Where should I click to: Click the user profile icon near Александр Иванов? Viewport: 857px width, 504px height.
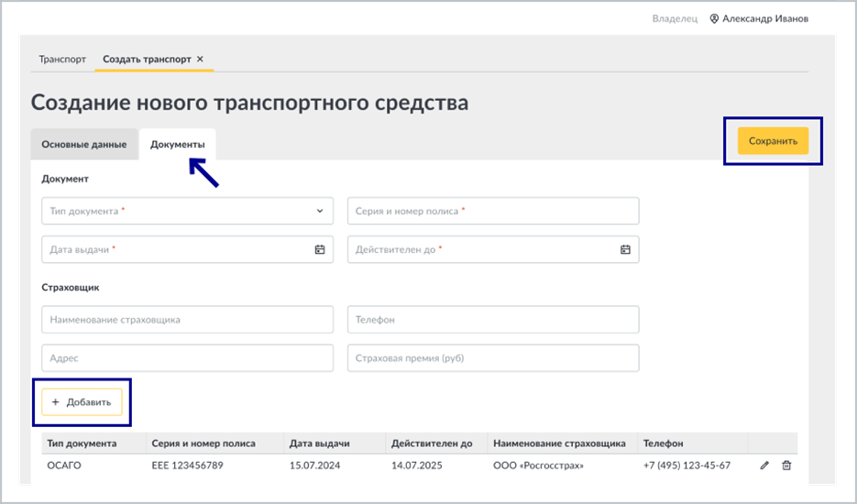(x=714, y=18)
